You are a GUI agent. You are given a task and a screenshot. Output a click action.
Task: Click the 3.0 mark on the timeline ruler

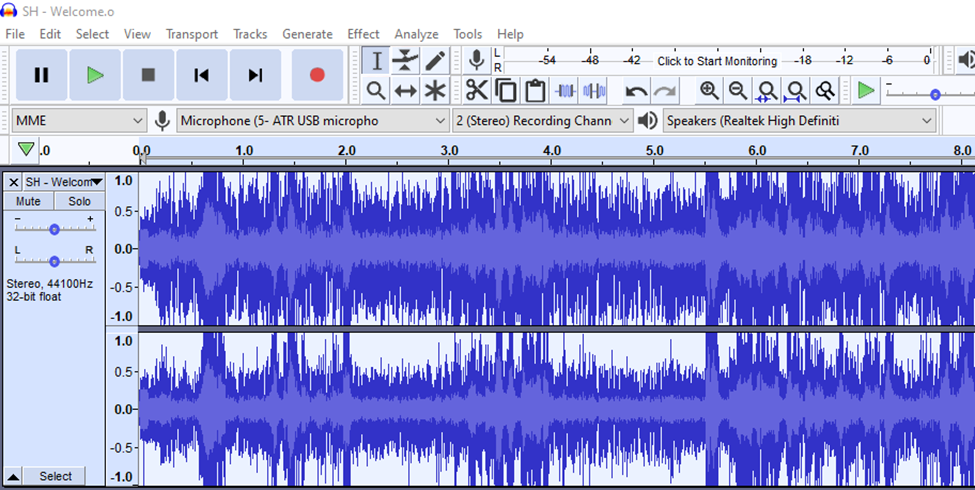coord(449,150)
